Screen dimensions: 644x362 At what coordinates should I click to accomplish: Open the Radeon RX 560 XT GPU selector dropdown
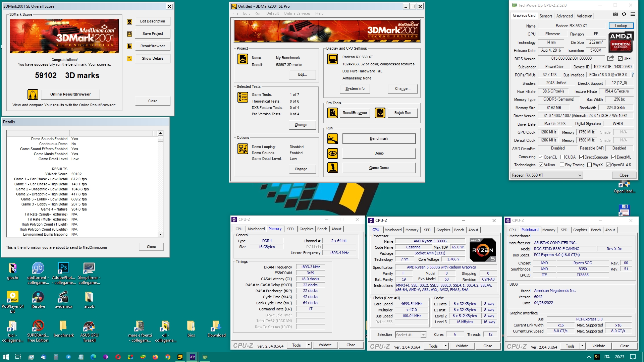[546, 175]
